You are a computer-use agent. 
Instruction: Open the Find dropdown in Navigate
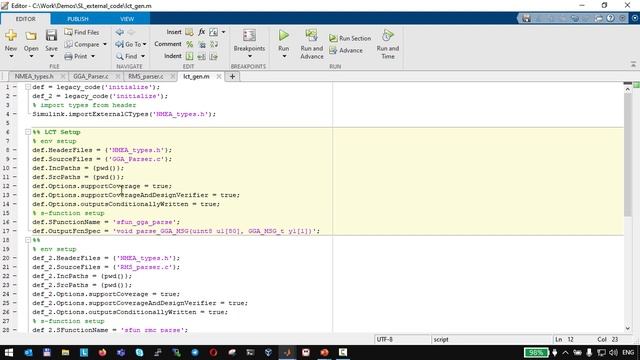pos(130,56)
